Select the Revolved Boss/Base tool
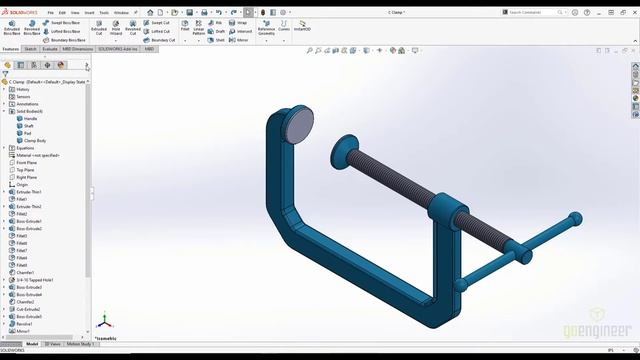 32,27
